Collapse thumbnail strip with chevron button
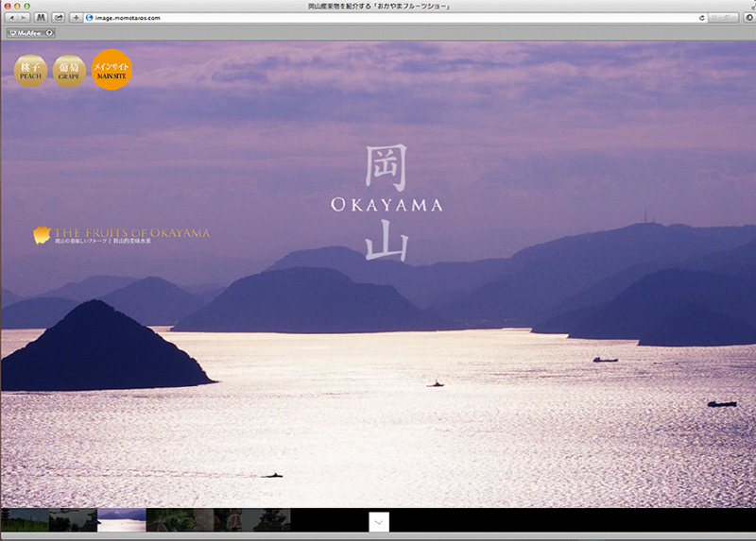This screenshot has width=756, height=541. pos(378,521)
